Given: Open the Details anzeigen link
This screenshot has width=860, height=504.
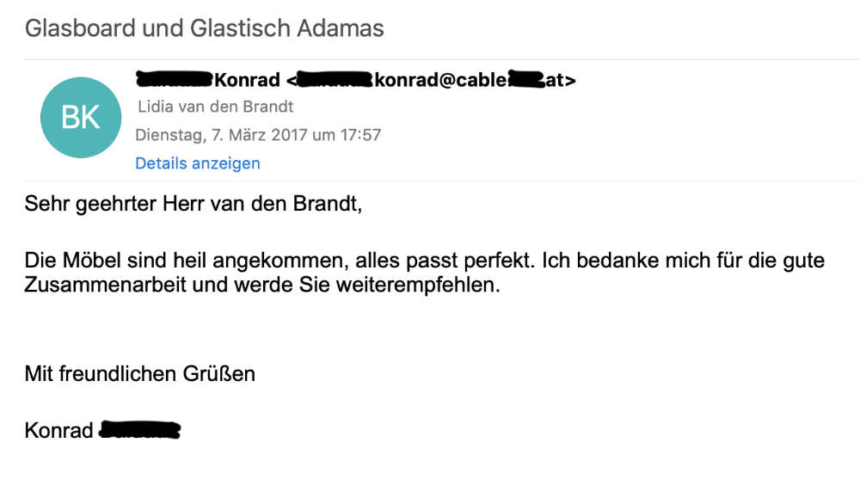Looking at the screenshot, I should pyautogui.click(x=197, y=163).
